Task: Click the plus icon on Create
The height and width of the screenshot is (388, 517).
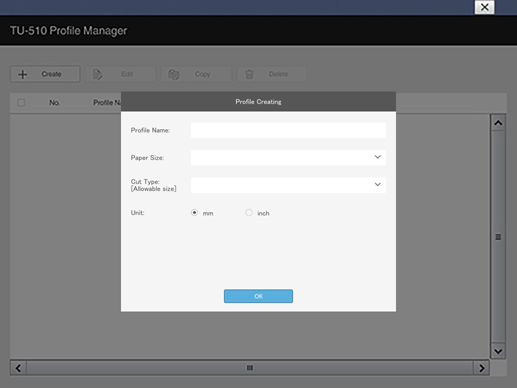Action: coord(23,74)
